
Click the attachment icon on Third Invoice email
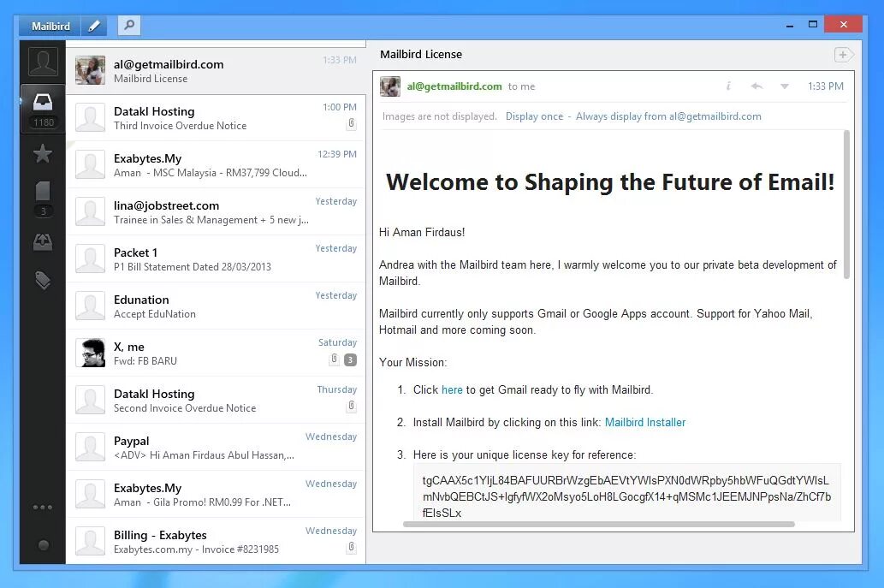[x=351, y=123]
